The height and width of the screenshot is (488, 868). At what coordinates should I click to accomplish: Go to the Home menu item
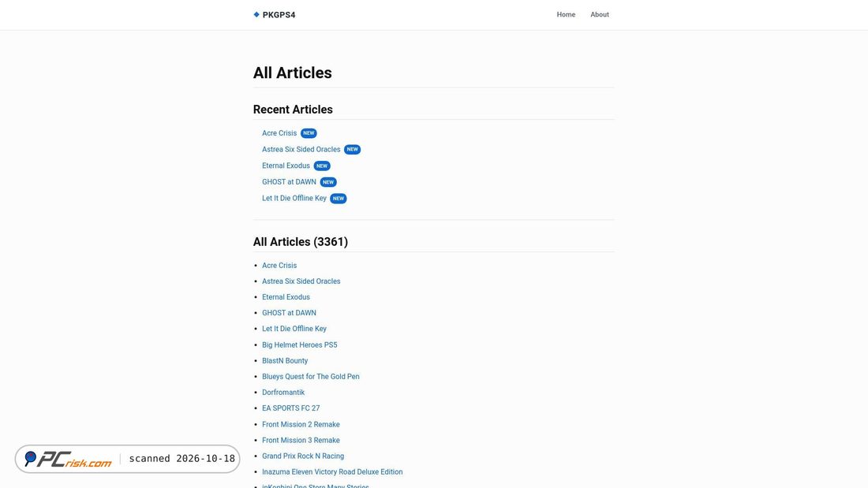pos(566,14)
